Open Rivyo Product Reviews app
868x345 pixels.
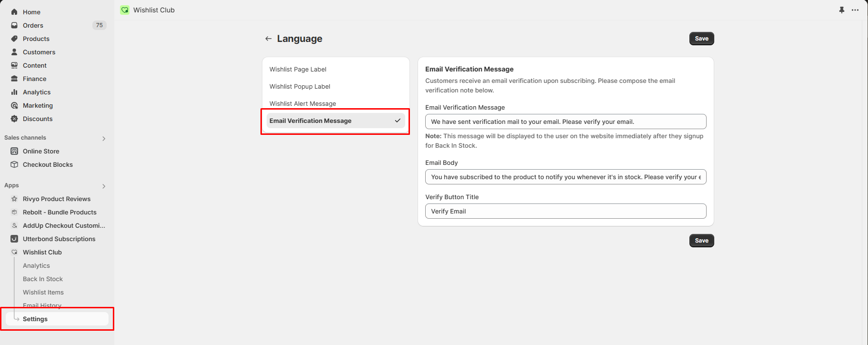57,199
